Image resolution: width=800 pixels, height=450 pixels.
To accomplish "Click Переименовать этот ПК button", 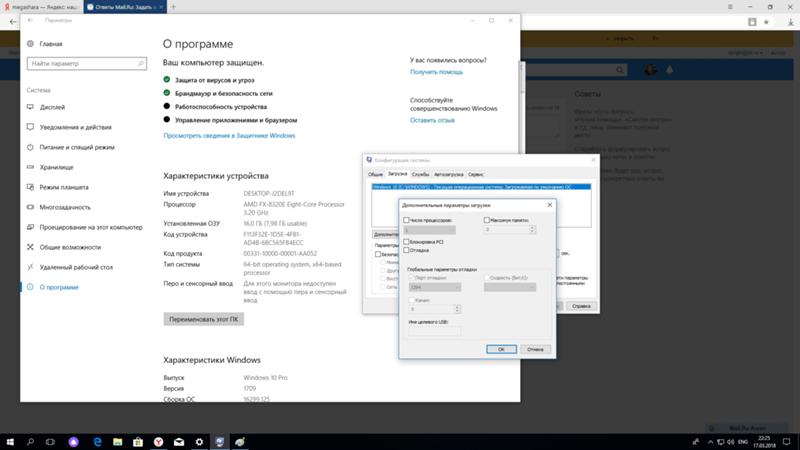I will (204, 319).
